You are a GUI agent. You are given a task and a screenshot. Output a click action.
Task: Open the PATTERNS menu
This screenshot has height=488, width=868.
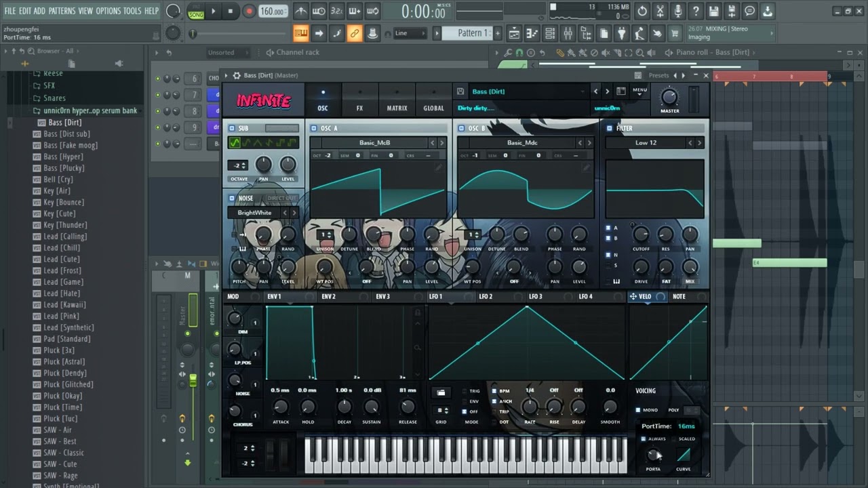[x=62, y=11]
